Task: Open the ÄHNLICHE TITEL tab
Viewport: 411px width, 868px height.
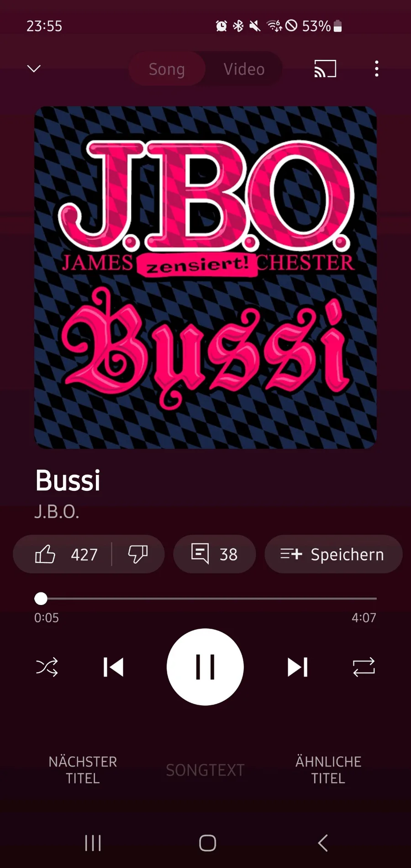Action: (328, 770)
